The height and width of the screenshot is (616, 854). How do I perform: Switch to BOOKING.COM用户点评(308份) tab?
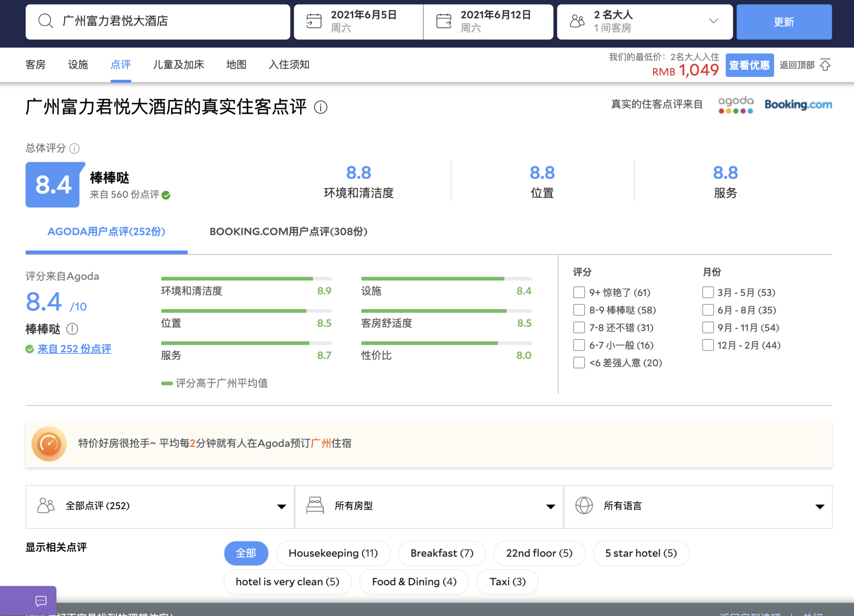[288, 232]
